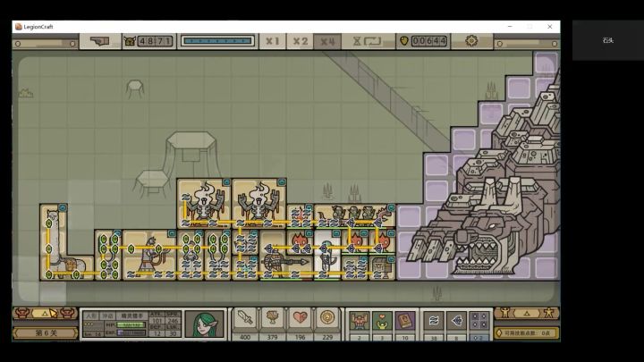
Task: Click the blue wave progress bar
Action: 217,41
